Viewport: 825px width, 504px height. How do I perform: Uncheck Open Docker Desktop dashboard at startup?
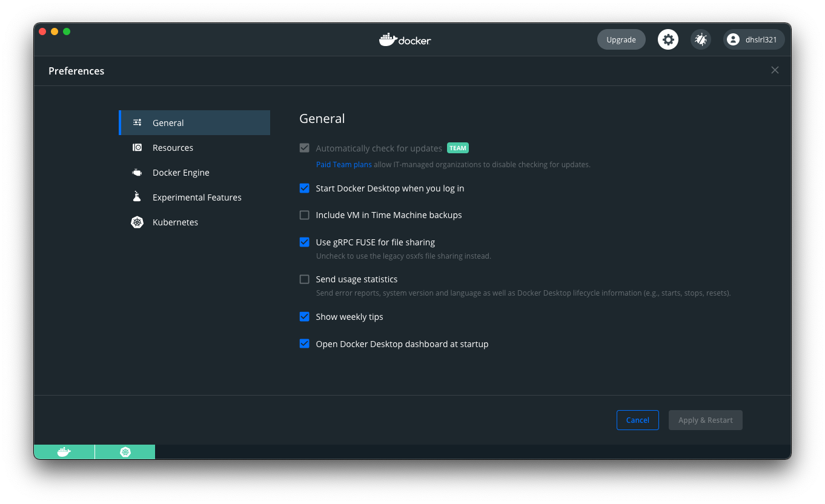click(x=305, y=344)
